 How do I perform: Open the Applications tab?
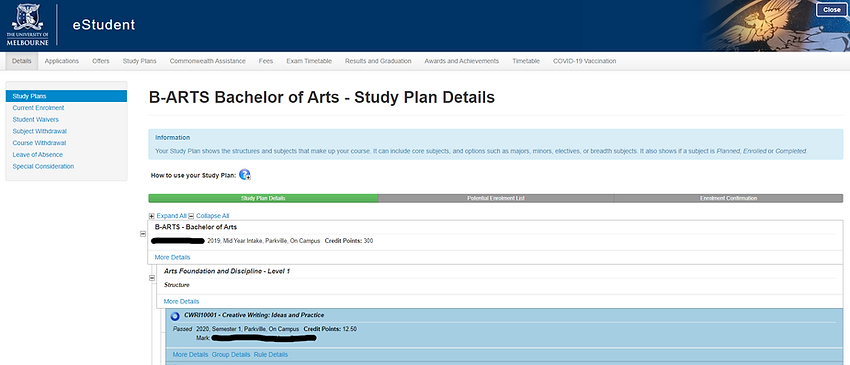click(x=62, y=61)
